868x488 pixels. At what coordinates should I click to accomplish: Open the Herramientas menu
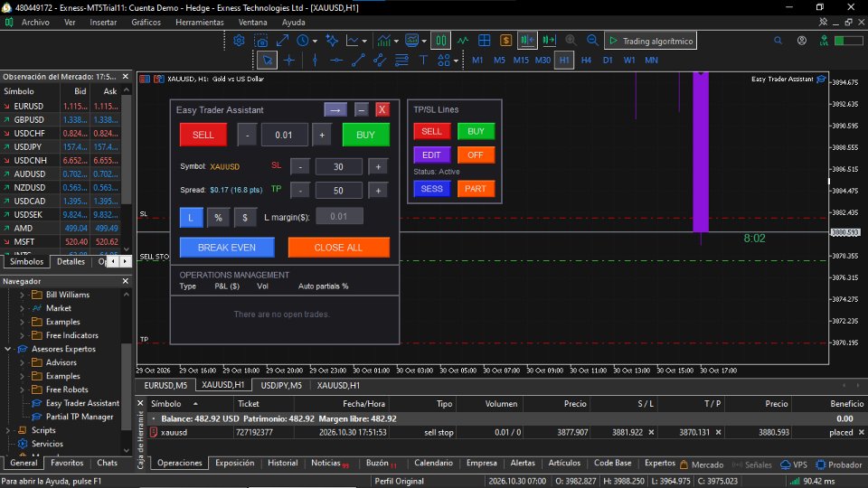click(x=199, y=22)
